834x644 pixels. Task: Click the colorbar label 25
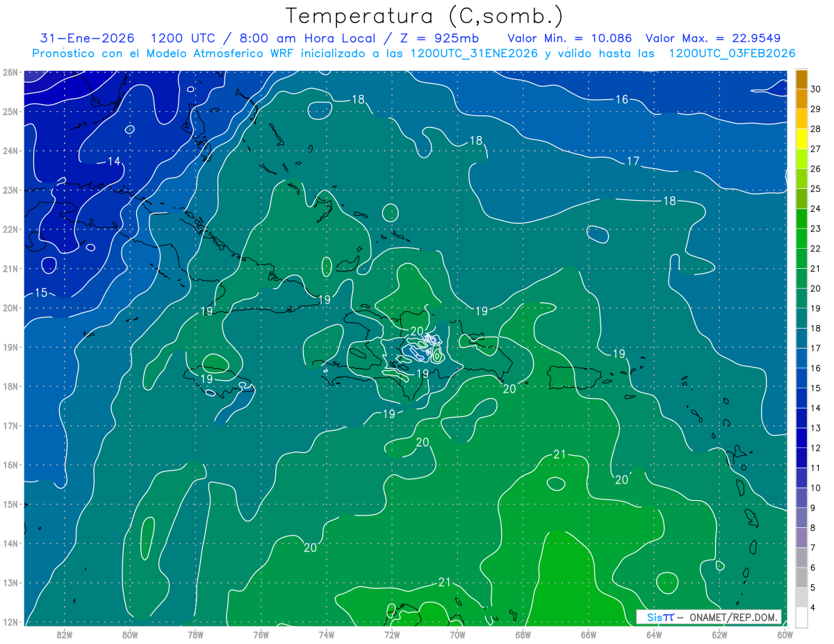[x=816, y=188]
